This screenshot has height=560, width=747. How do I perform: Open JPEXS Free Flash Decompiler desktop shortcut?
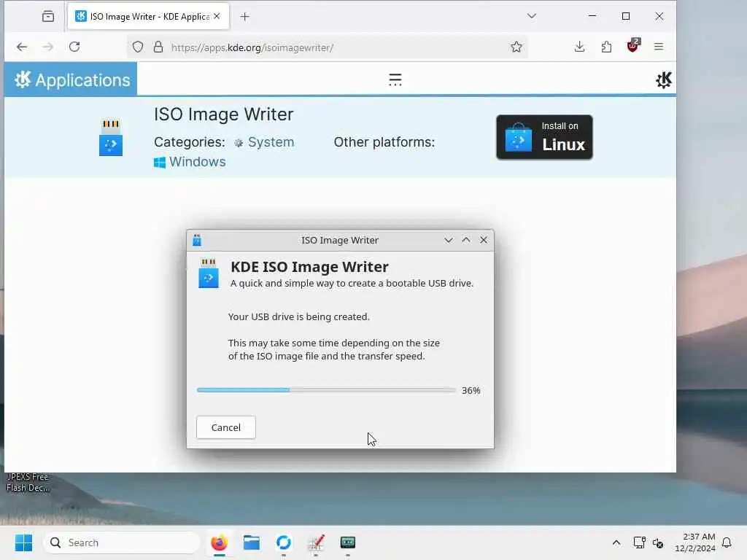(27, 482)
